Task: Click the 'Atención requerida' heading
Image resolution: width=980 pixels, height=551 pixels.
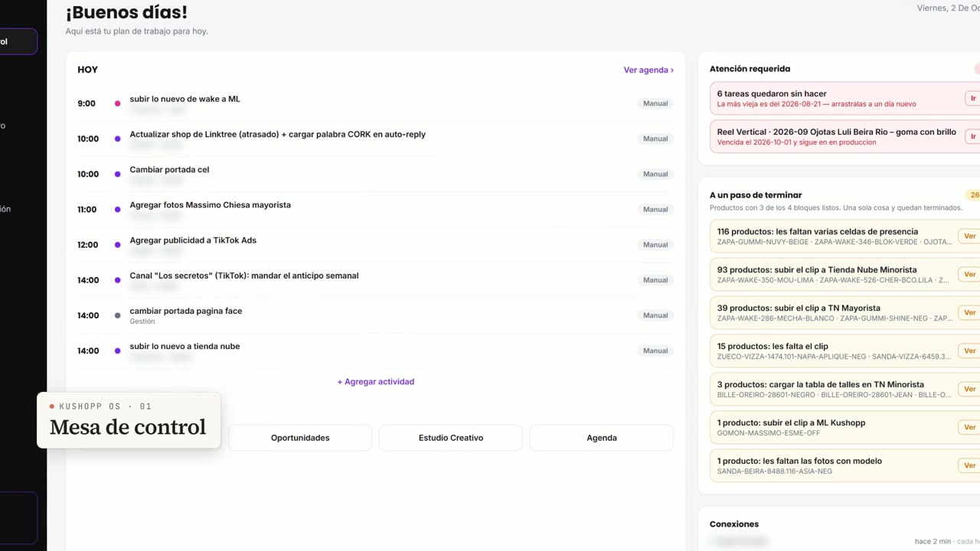Action: (x=750, y=69)
